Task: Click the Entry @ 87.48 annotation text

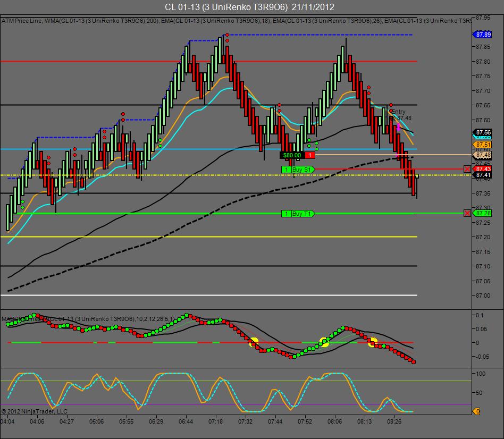Action: pyautogui.click(x=401, y=115)
